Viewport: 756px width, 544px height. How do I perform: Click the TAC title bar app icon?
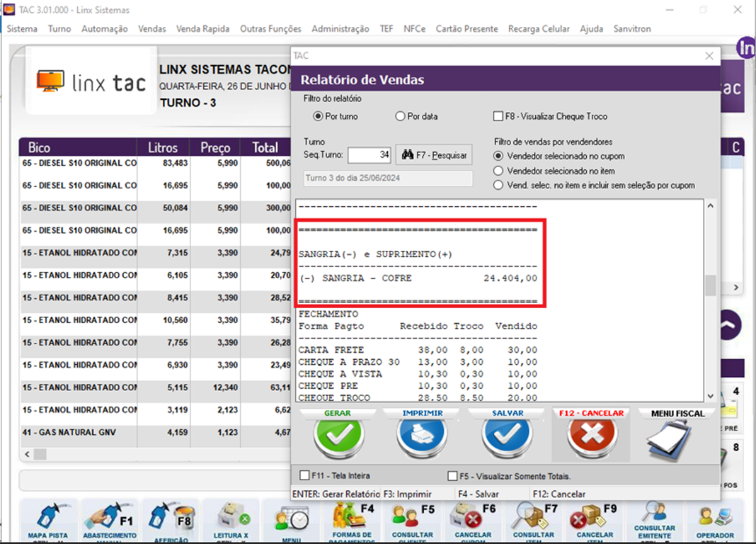pos(8,10)
